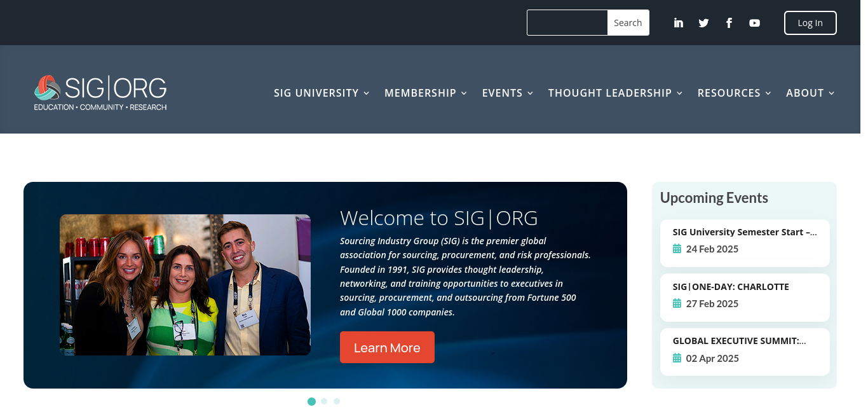Open the YouTube social icon
The width and height of the screenshot is (868, 414).
point(754,23)
